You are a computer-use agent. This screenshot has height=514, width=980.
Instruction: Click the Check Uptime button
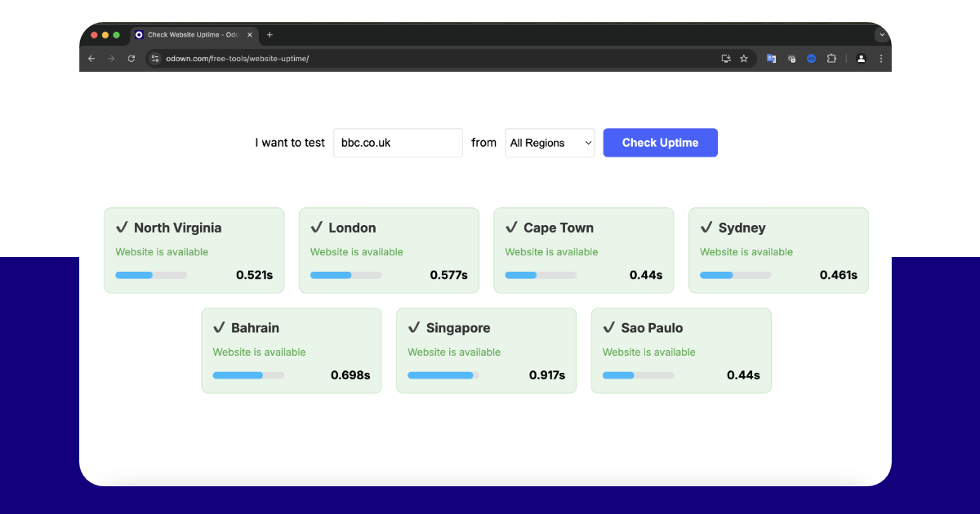point(660,143)
